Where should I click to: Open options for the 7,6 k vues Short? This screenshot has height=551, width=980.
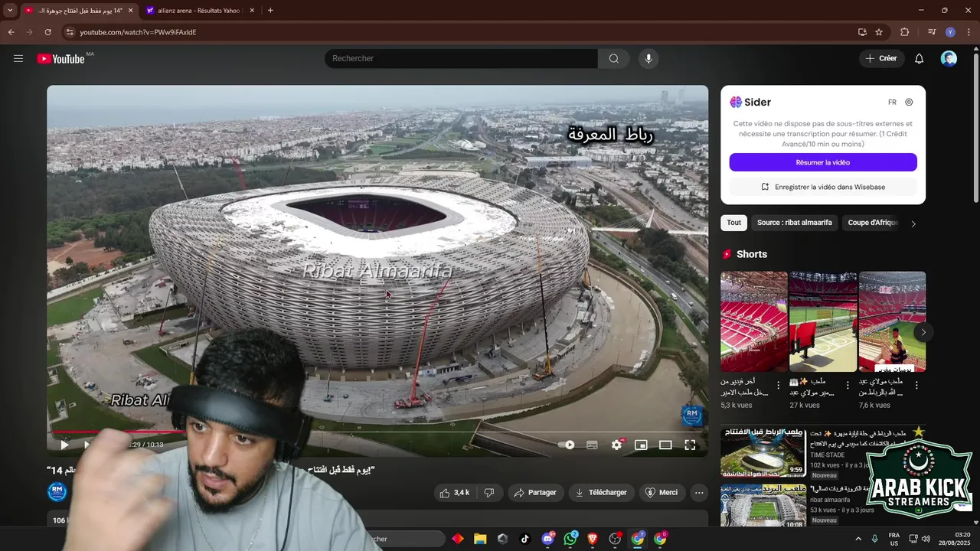916,386
